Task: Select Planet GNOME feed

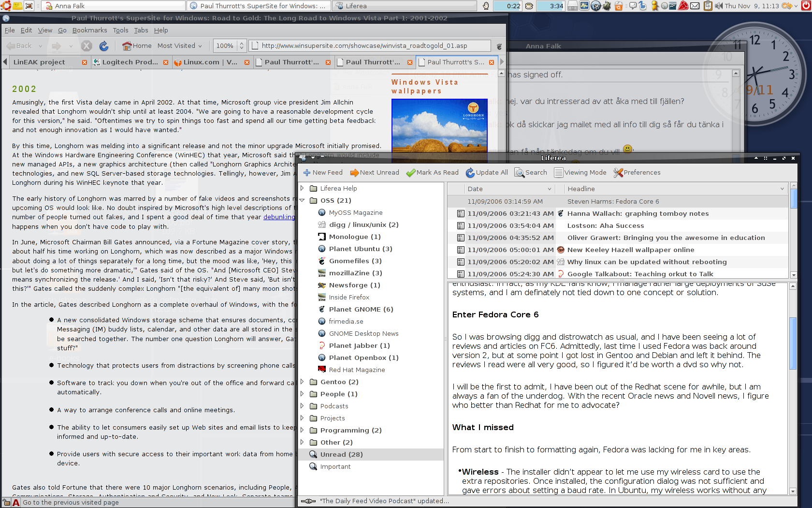Action: point(361,309)
